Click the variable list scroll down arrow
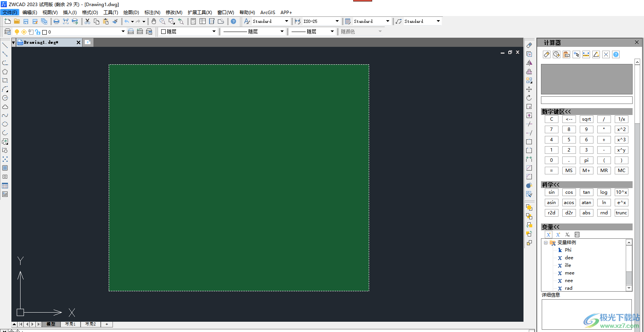The image size is (644, 332). click(x=629, y=288)
